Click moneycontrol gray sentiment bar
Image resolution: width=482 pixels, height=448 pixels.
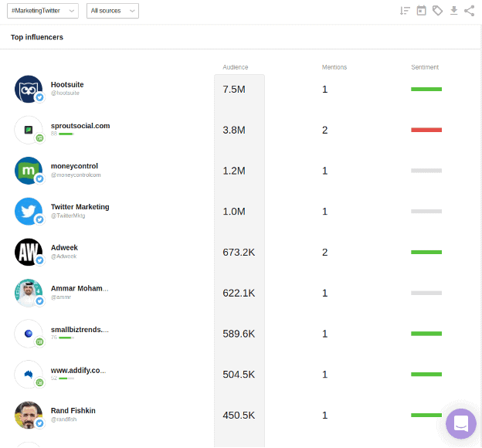click(x=426, y=171)
